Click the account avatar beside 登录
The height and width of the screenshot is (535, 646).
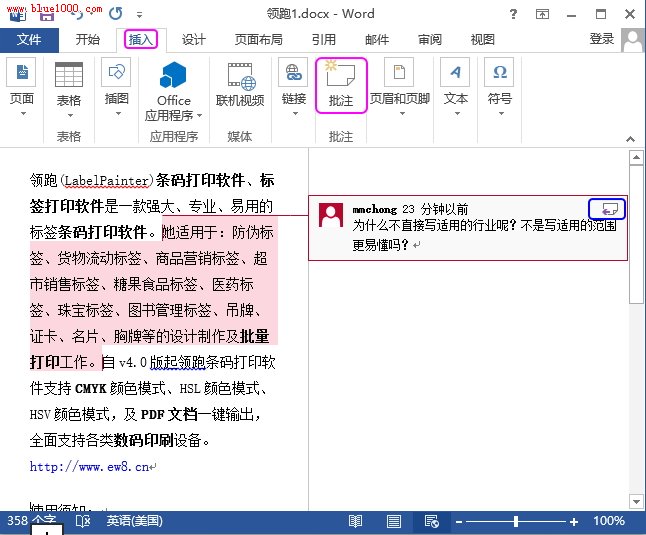pos(633,40)
